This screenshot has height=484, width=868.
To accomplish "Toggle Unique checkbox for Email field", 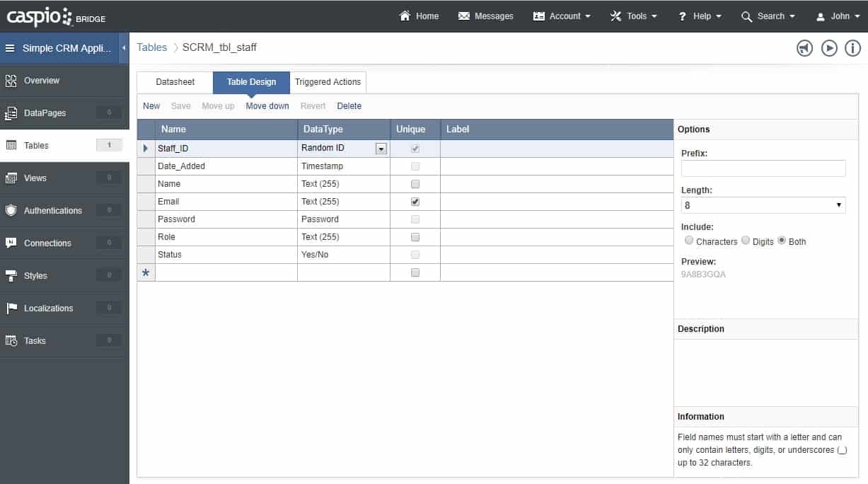I will click(415, 202).
